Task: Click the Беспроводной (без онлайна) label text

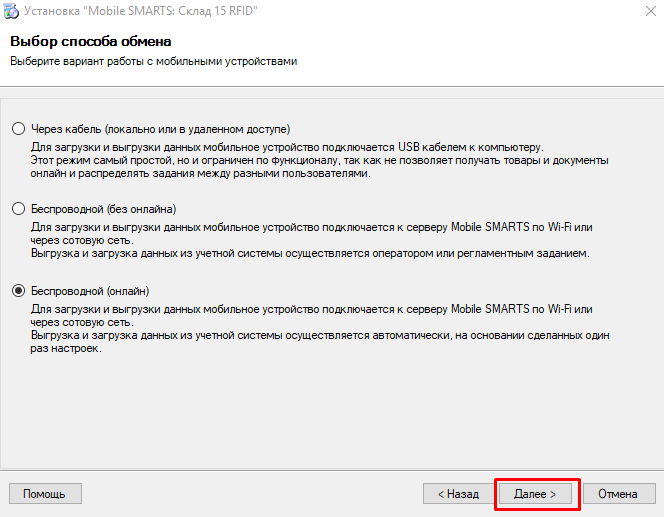Action: pyautogui.click(x=103, y=209)
